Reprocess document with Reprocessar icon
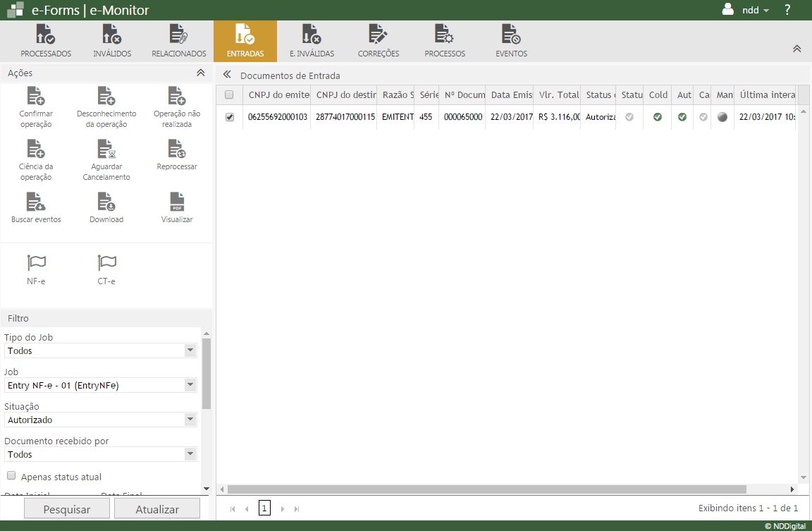This screenshot has height=531, width=812. tap(177, 149)
